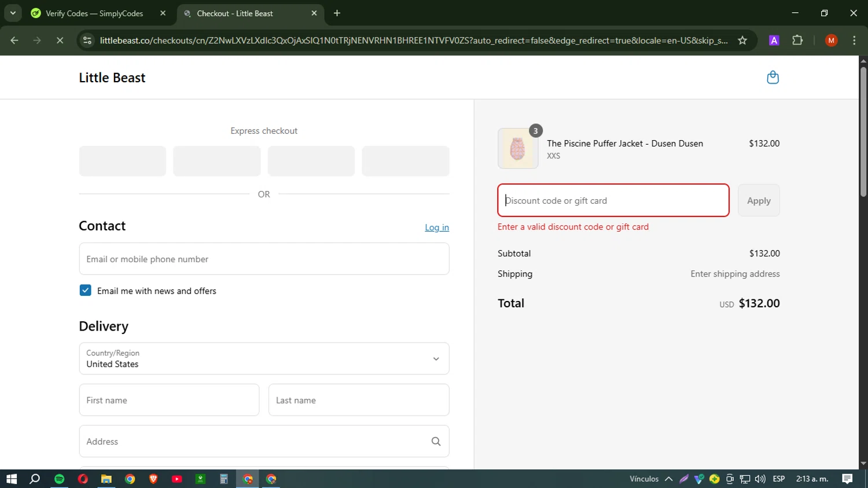Image resolution: width=868 pixels, height=488 pixels.
Task: Click the third express checkout button
Action: [311, 161]
